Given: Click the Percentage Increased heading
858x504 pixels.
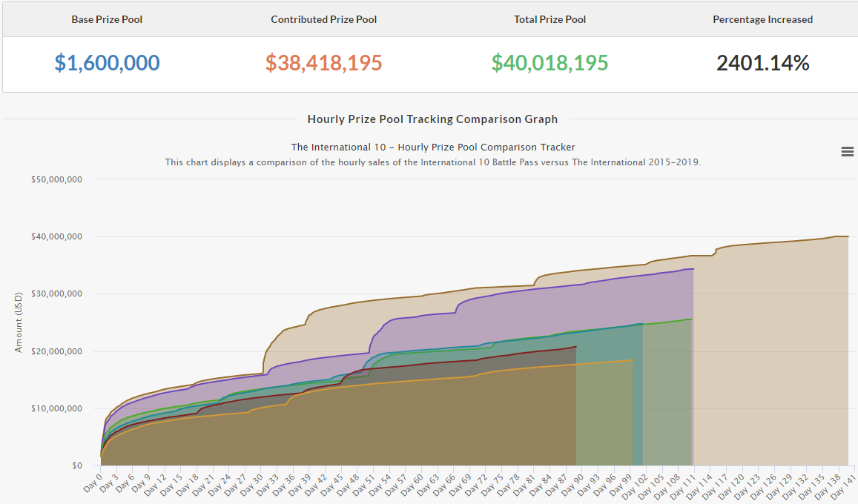Looking at the screenshot, I should pos(762,19).
